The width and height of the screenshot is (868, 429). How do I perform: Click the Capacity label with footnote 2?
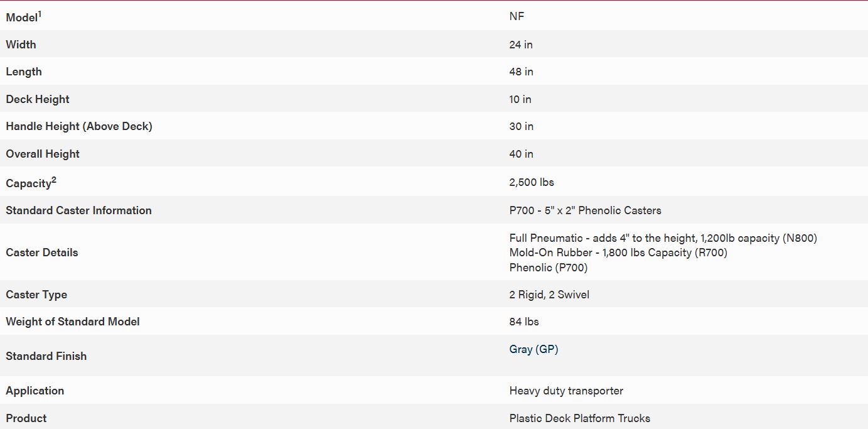tap(30, 183)
